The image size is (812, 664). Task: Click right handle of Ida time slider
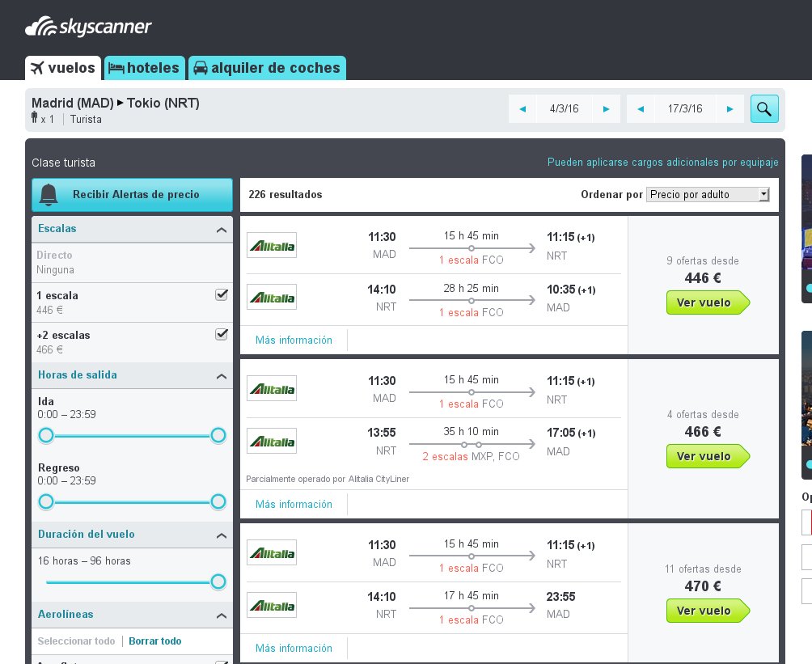point(218,436)
